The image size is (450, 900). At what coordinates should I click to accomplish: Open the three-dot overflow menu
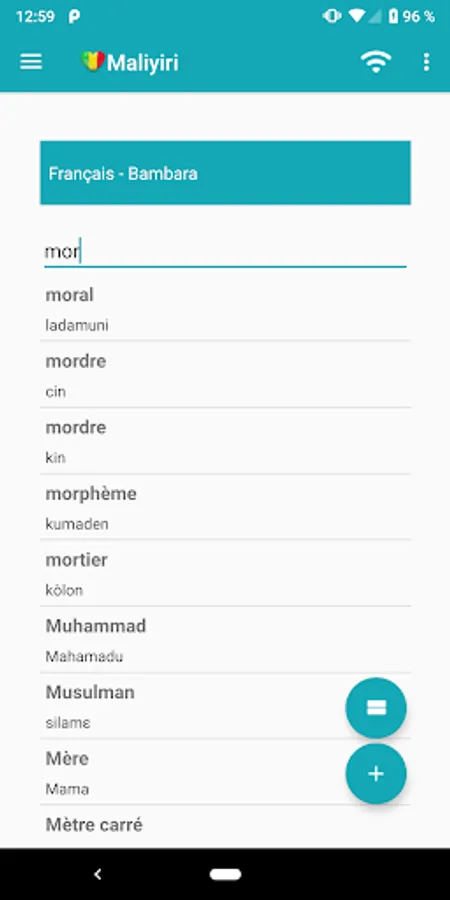(x=426, y=62)
